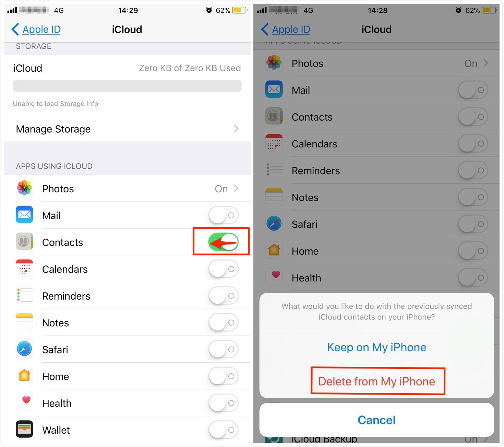Tap the iCloud storage usage bar
504x447 pixels.
(x=127, y=86)
